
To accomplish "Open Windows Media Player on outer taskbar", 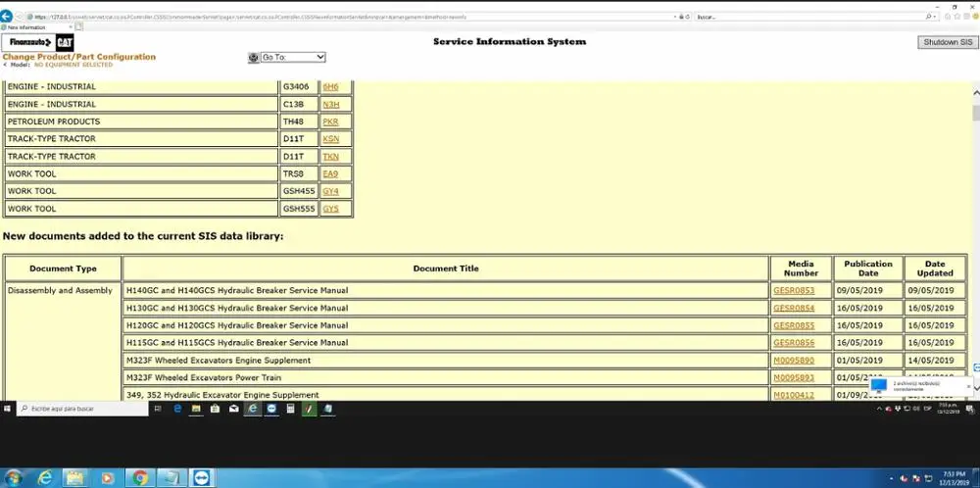I will pos(108,478).
